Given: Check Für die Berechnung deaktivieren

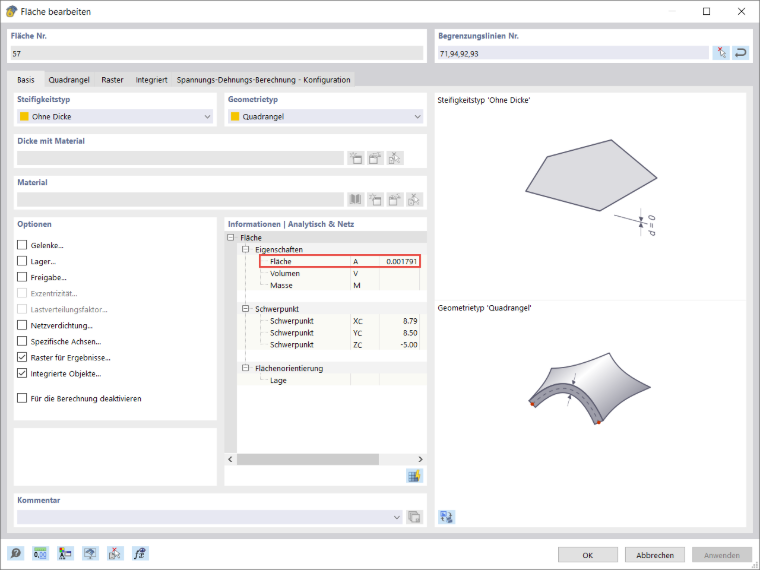Looking at the screenshot, I should point(22,398).
